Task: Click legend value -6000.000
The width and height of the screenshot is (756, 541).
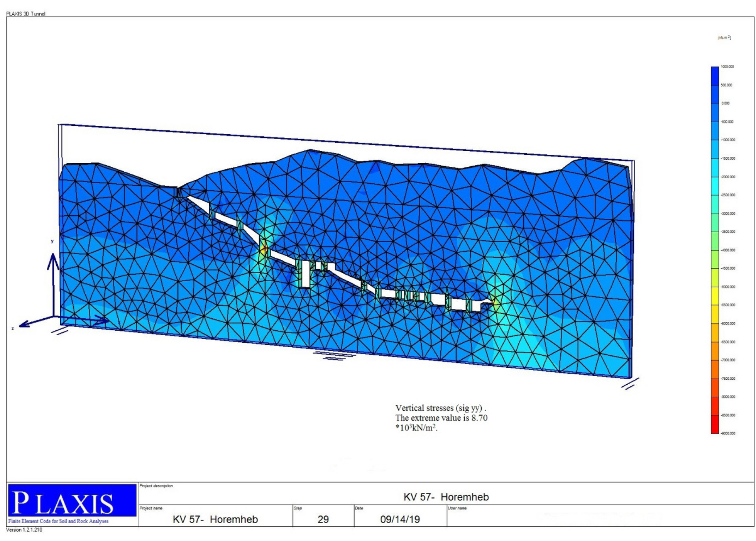Action: point(727,323)
